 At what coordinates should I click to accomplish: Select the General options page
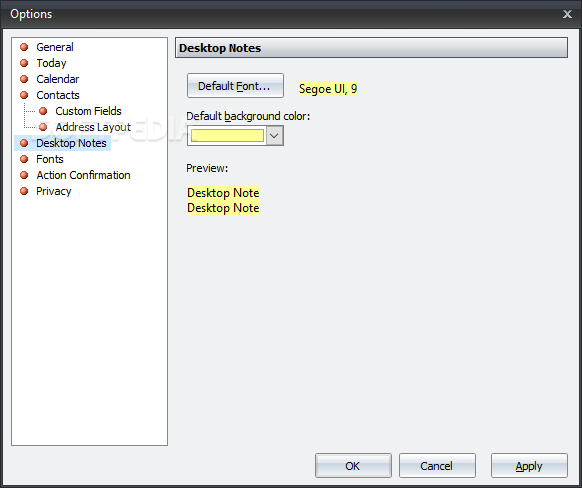[55, 47]
